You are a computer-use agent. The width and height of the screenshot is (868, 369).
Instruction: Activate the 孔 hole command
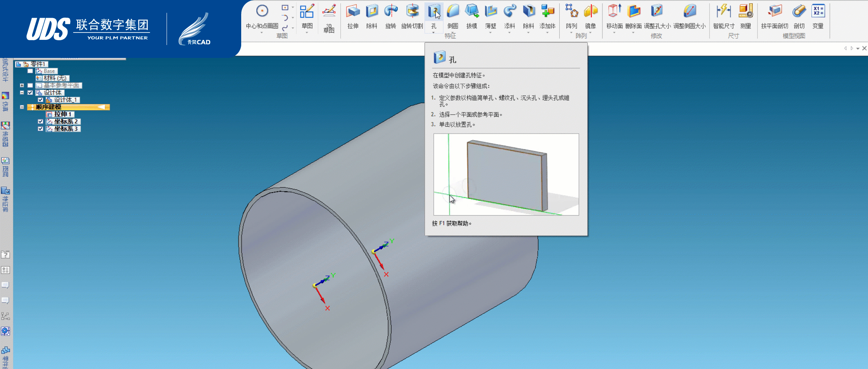pos(434,16)
